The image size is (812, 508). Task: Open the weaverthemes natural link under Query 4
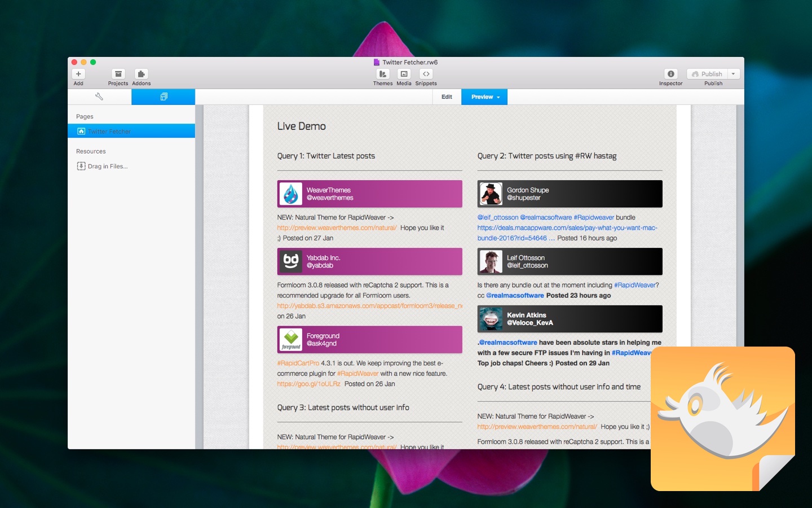click(x=537, y=427)
